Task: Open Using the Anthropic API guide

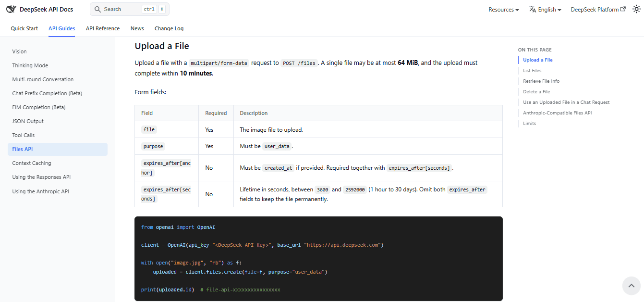Action: (x=58, y=191)
